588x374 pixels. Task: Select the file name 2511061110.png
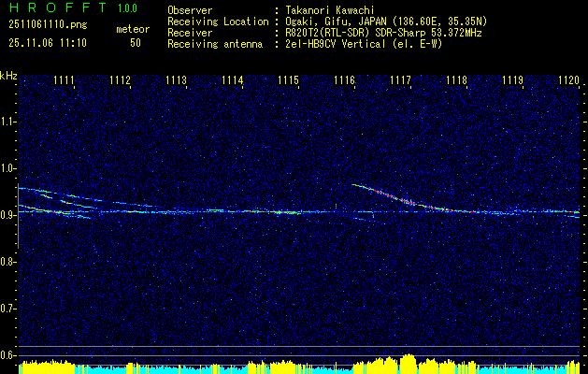click(x=48, y=24)
